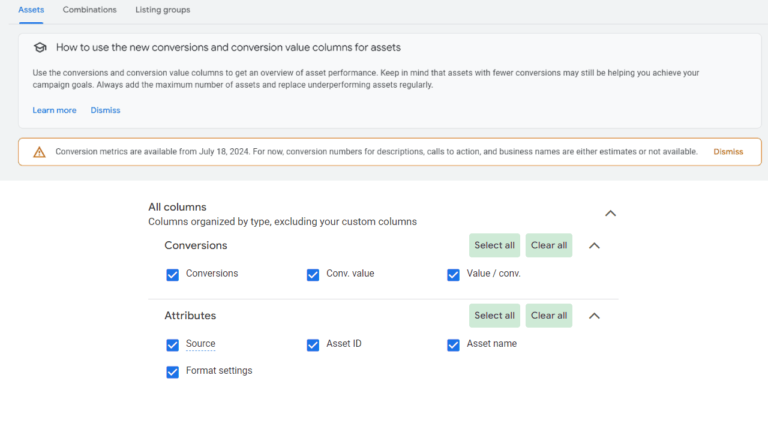Uncheck the Conv. value checkbox
The width and height of the screenshot is (768, 432).
pyautogui.click(x=313, y=275)
